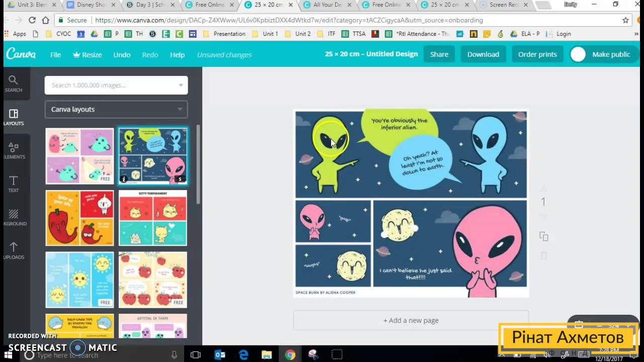The width and height of the screenshot is (644, 362).
Task: Launch Microsoft Edge from the taskbar
Action: pyautogui.click(x=244, y=355)
